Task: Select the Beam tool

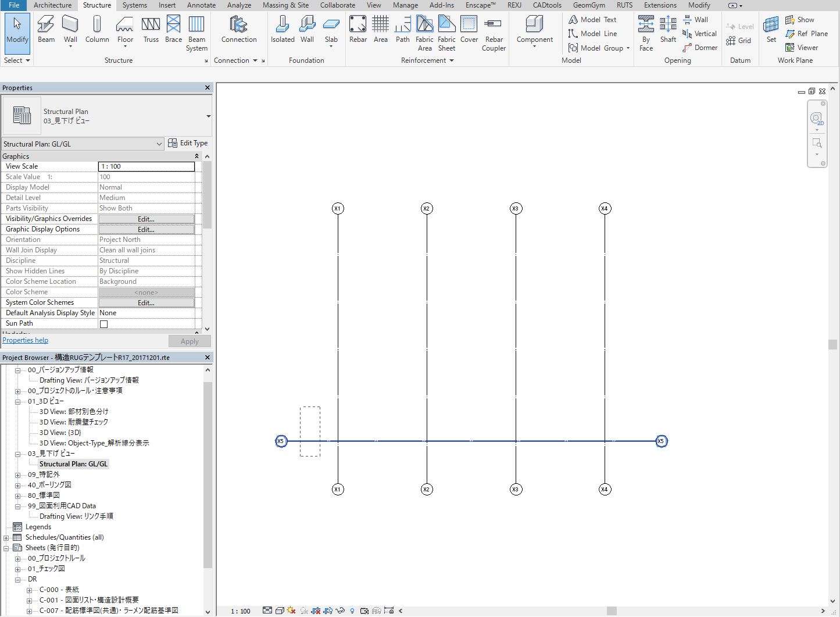Action: (x=46, y=29)
